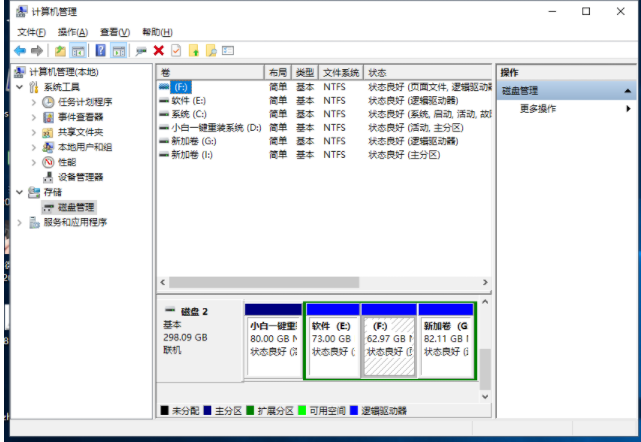Click the 系统工具 tools icon

coord(34,87)
